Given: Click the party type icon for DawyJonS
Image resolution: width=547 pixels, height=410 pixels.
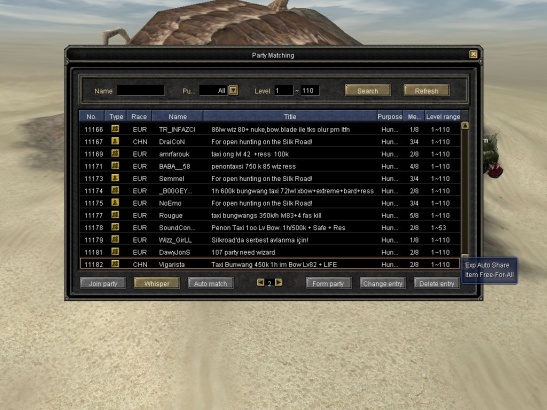Looking at the screenshot, I should (x=115, y=252).
